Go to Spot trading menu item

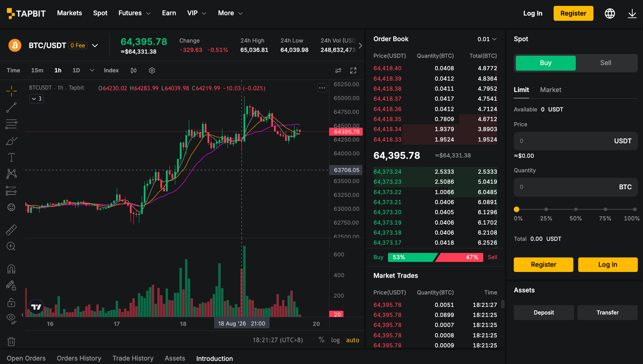(100, 13)
